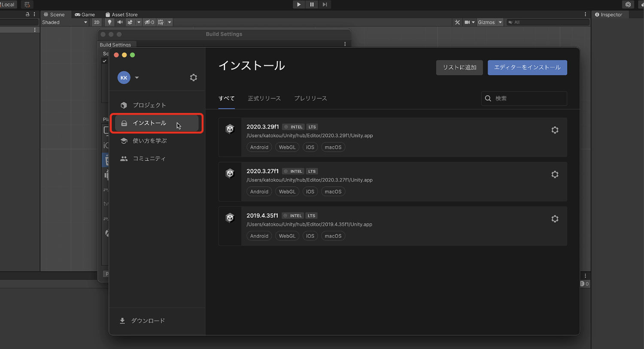Select the プレリリース tab
Image resolution: width=644 pixels, height=349 pixels.
tap(310, 98)
